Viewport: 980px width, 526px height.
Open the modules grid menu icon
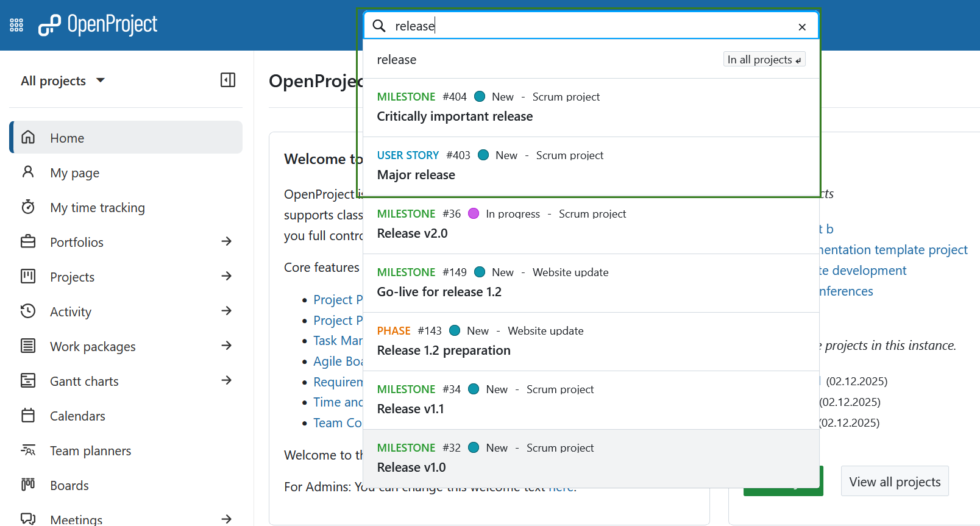pyautogui.click(x=16, y=25)
